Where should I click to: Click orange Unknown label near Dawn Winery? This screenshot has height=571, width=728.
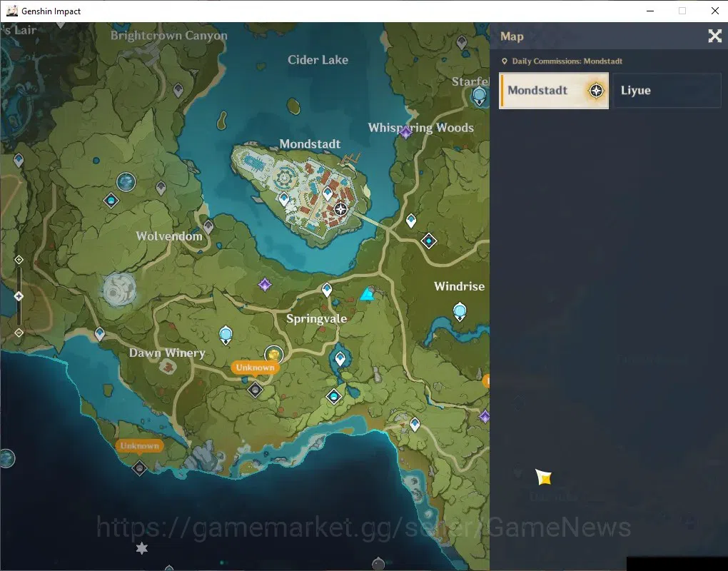pos(255,368)
